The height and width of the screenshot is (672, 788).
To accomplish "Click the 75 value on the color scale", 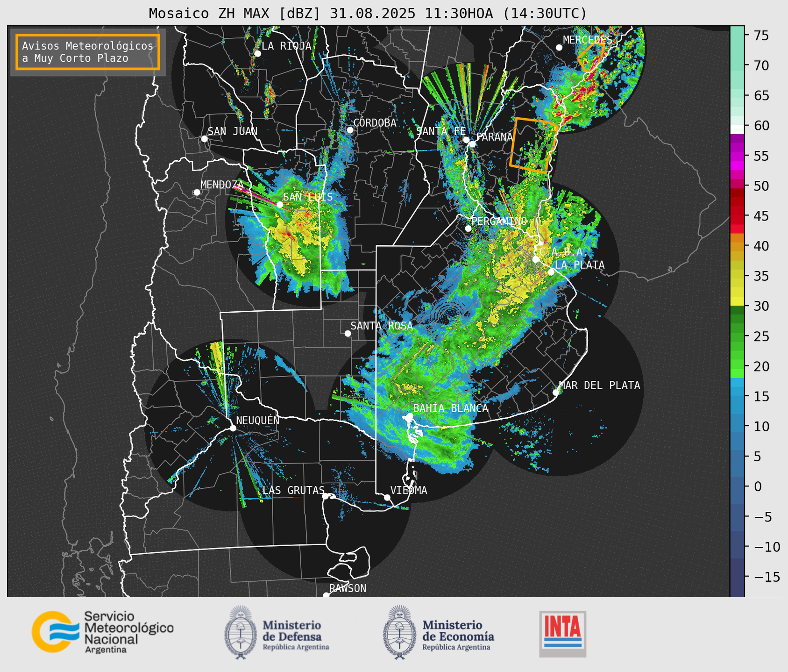I will pos(761,36).
